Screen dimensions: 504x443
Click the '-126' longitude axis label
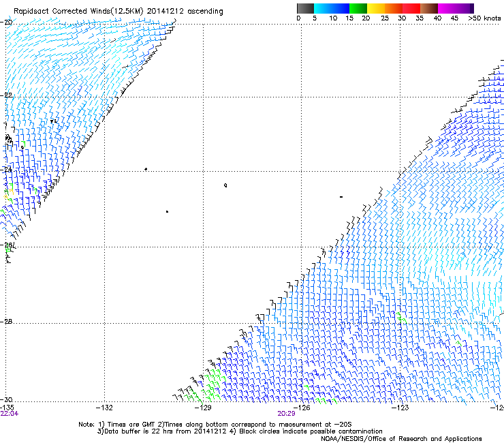pos(302,408)
